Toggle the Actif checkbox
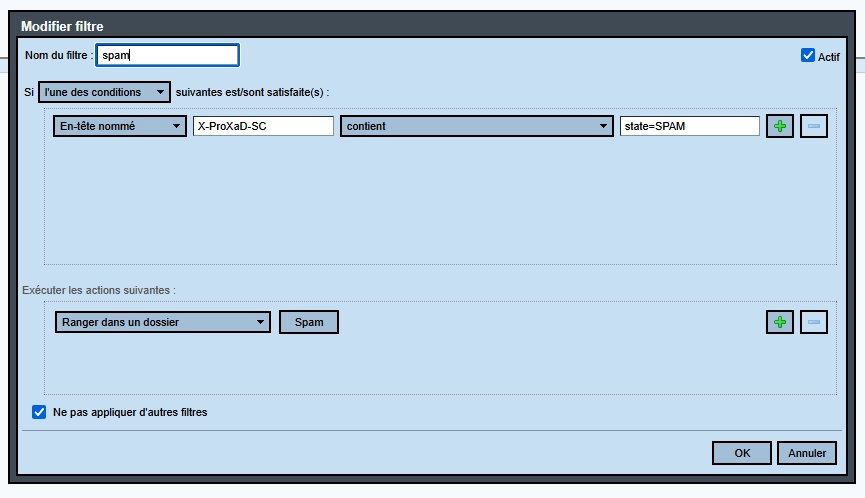865x498 pixels. coord(808,56)
